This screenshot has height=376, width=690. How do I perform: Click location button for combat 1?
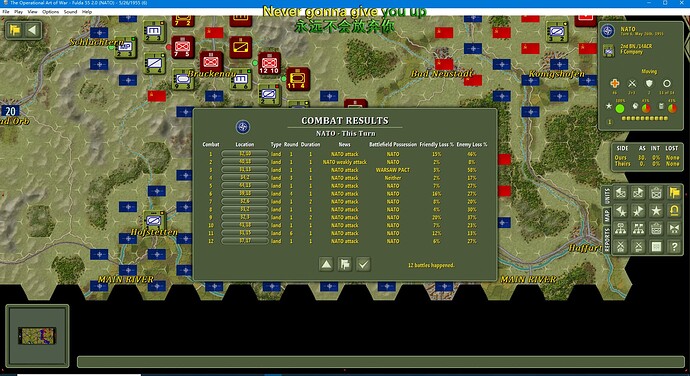pos(245,154)
